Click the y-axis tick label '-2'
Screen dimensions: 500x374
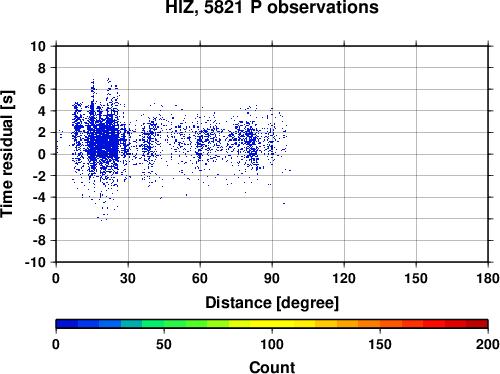point(39,176)
